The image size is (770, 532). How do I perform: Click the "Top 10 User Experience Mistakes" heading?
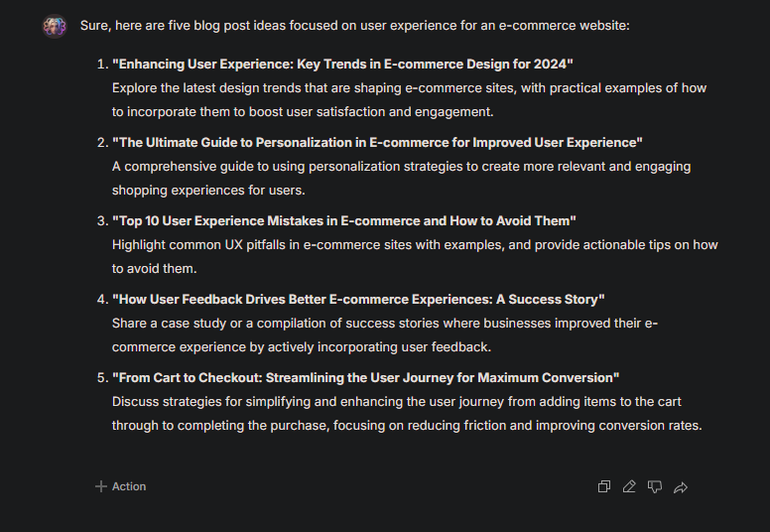pos(343,221)
